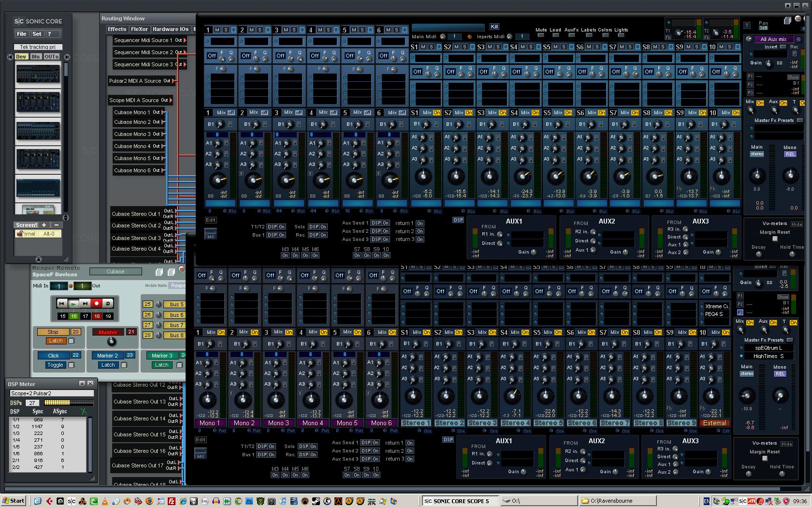Viewport: 812px width, 508px height.
Task: Open channel 1 filter type Off selector
Action: pos(212,56)
